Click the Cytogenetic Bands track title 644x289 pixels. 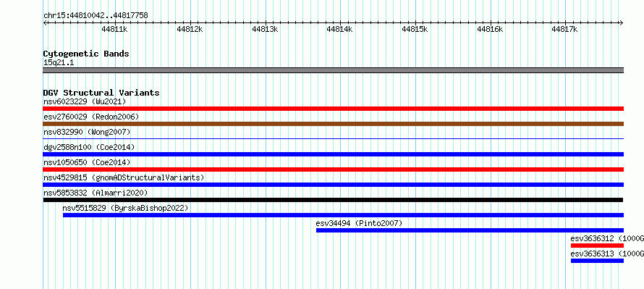(x=86, y=54)
